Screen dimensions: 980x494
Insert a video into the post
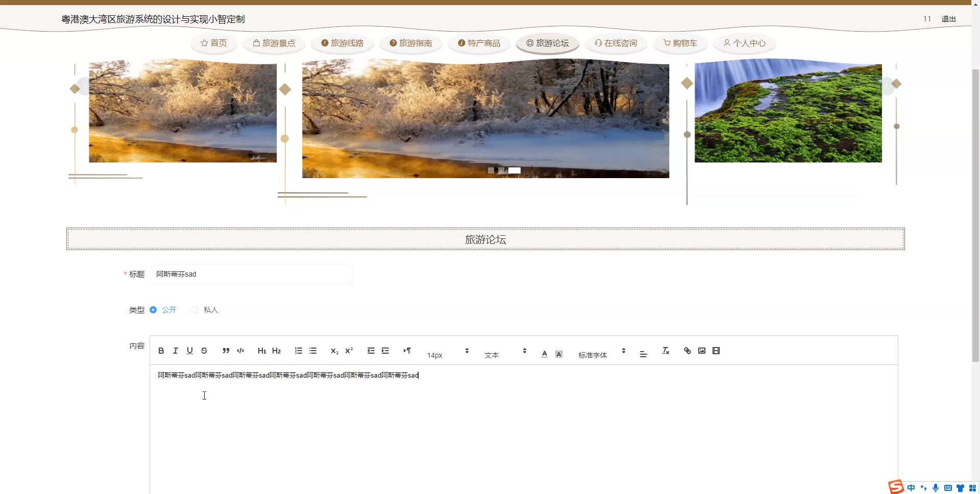(x=716, y=351)
